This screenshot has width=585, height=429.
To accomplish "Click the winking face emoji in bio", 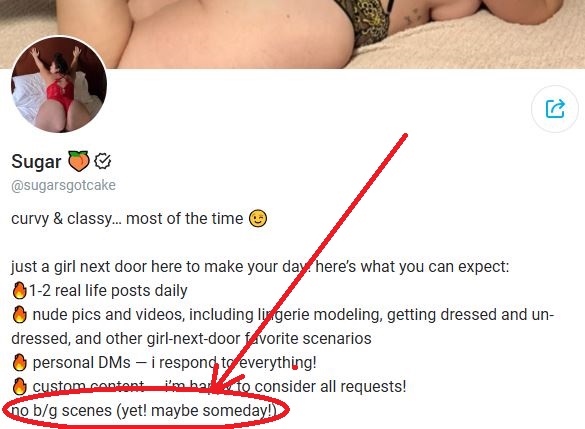I will (x=258, y=219).
